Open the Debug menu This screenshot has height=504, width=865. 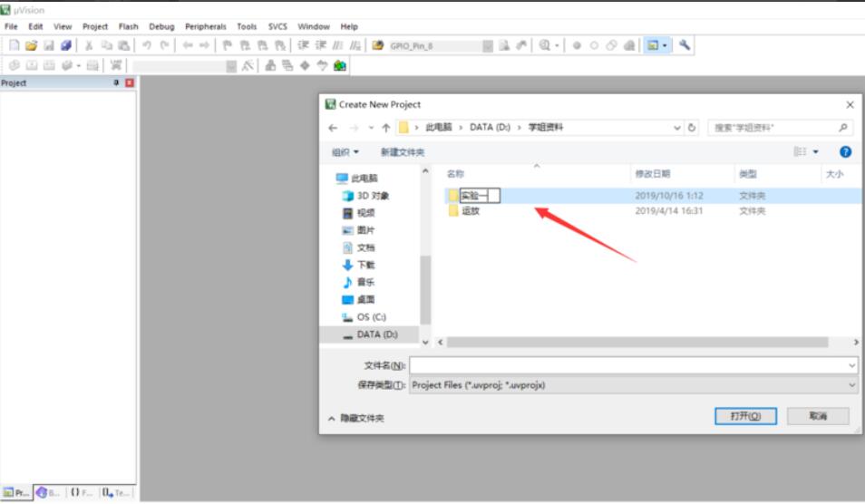click(161, 26)
